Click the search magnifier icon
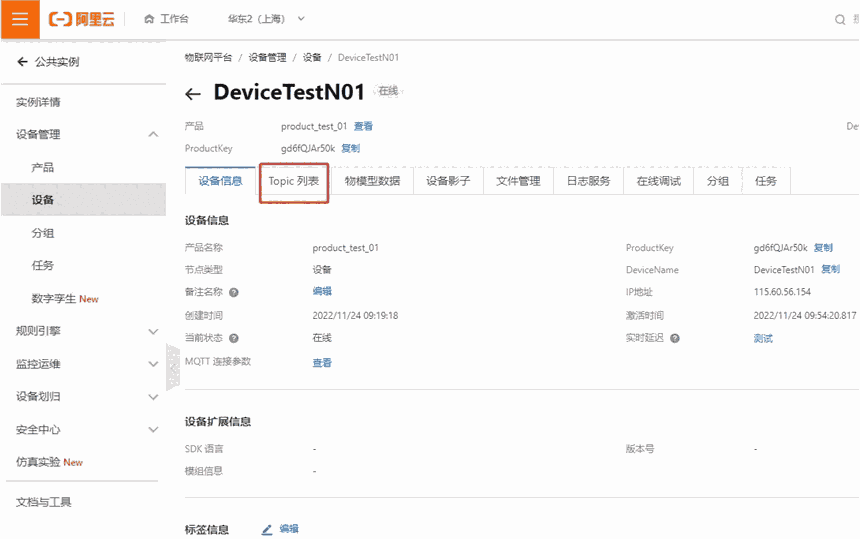The height and width of the screenshot is (539, 860). click(x=840, y=19)
